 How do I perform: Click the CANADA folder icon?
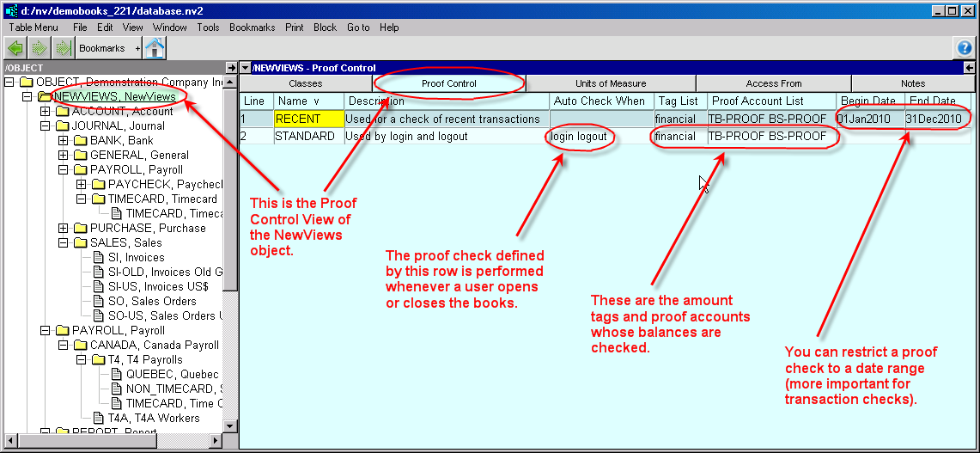(x=80, y=345)
